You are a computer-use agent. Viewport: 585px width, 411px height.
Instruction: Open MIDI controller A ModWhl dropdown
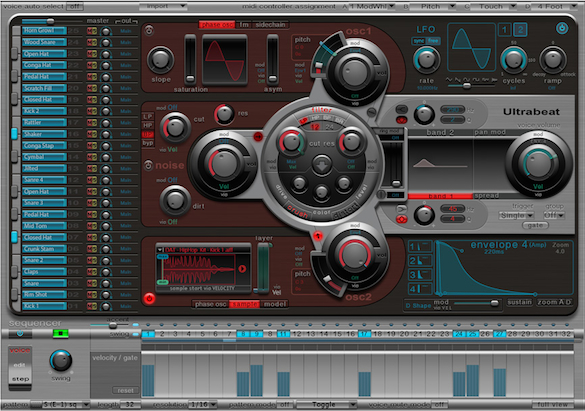point(372,6)
